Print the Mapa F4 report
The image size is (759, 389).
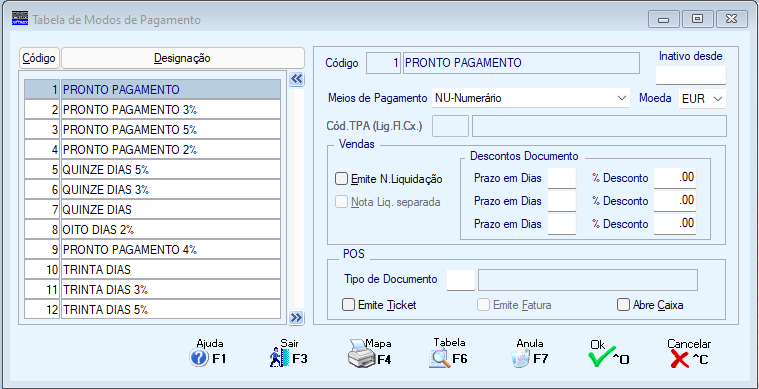(362, 355)
